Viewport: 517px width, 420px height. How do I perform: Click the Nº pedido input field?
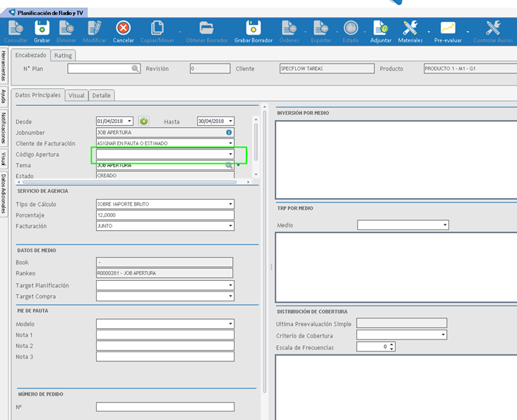165,407
